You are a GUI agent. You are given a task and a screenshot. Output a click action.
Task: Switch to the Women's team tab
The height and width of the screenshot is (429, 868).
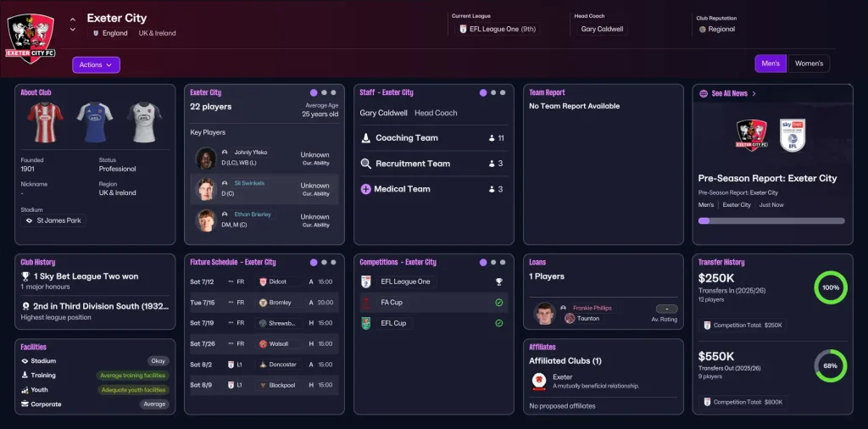tap(809, 64)
